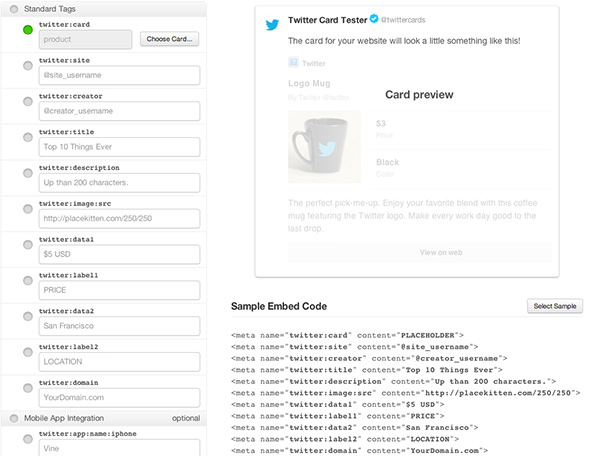Expand the Mobile App Integration section

click(12, 417)
